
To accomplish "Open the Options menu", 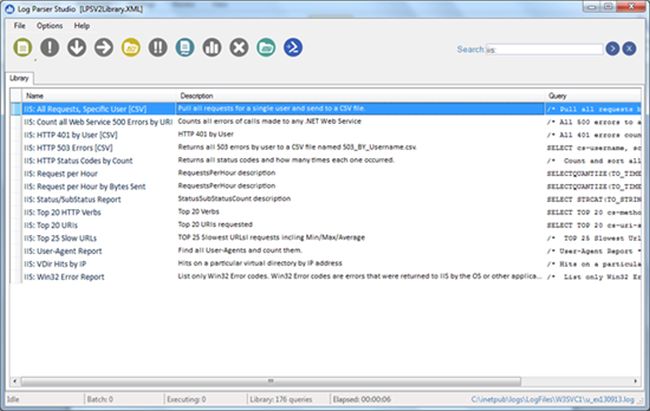I will click(49, 26).
